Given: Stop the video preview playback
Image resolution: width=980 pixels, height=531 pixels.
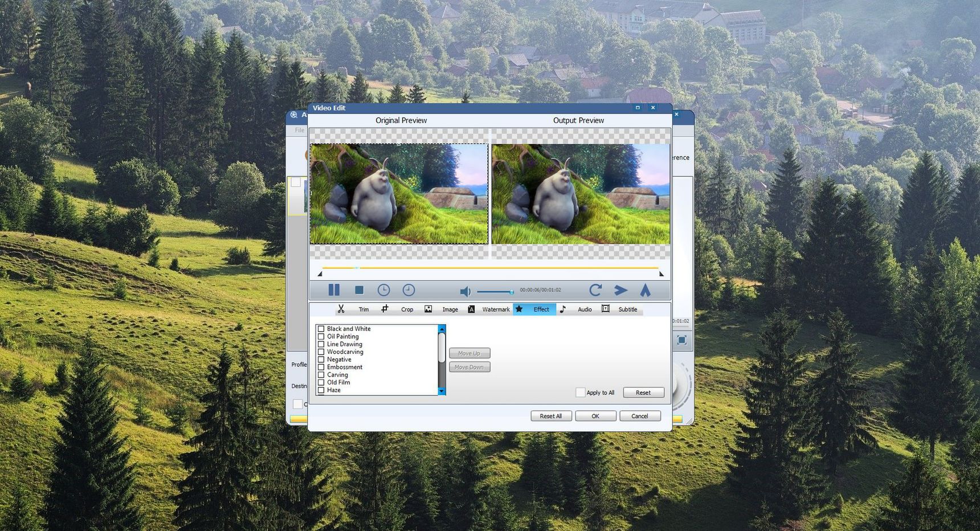Looking at the screenshot, I should coord(359,290).
